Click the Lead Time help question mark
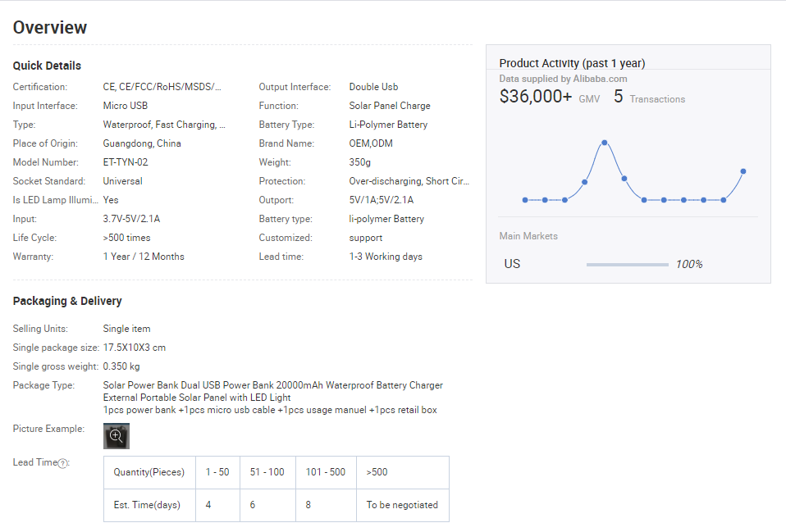The height and width of the screenshot is (532, 786). pyautogui.click(x=63, y=463)
